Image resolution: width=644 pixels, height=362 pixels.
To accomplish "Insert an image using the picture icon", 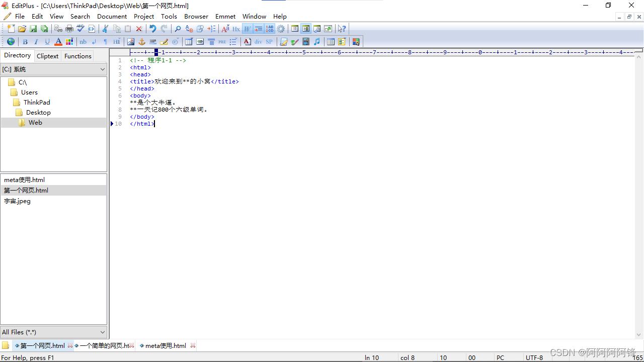I will pos(131,42).
